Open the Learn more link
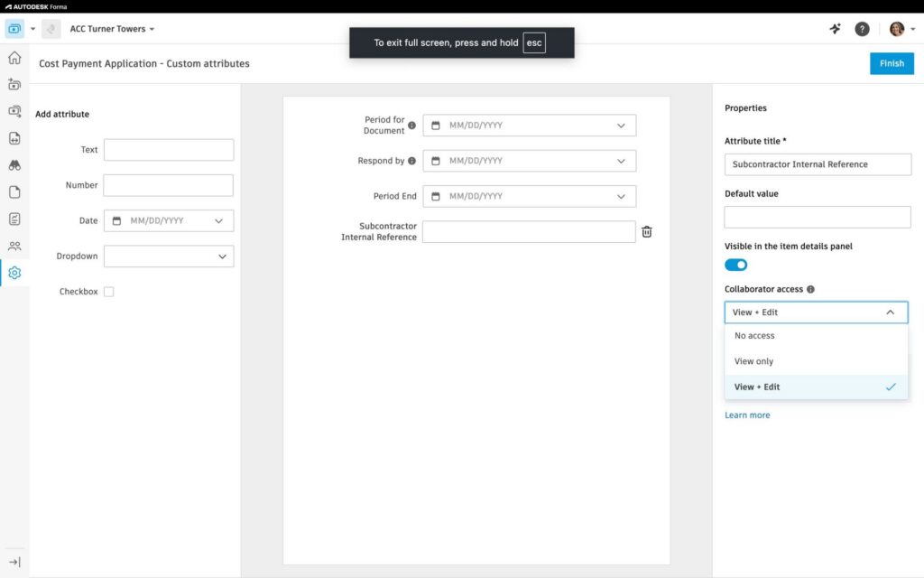This screenshot has width=924, height=578. tap(747, 415)
